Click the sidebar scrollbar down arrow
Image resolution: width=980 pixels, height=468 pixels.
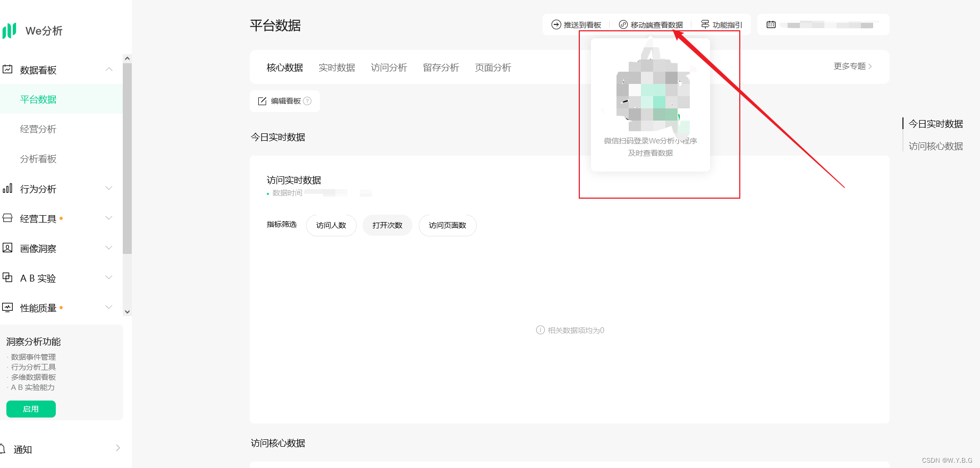click(x=127, y=312)
